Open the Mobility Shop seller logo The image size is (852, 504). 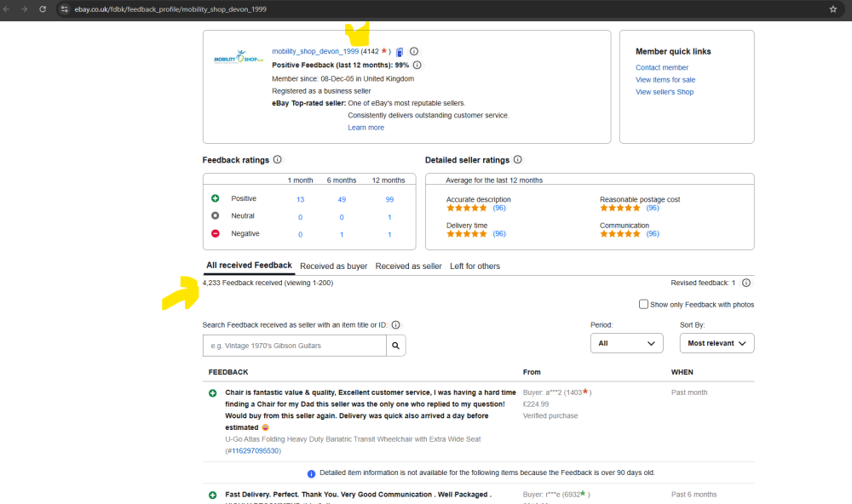[239, 57]
